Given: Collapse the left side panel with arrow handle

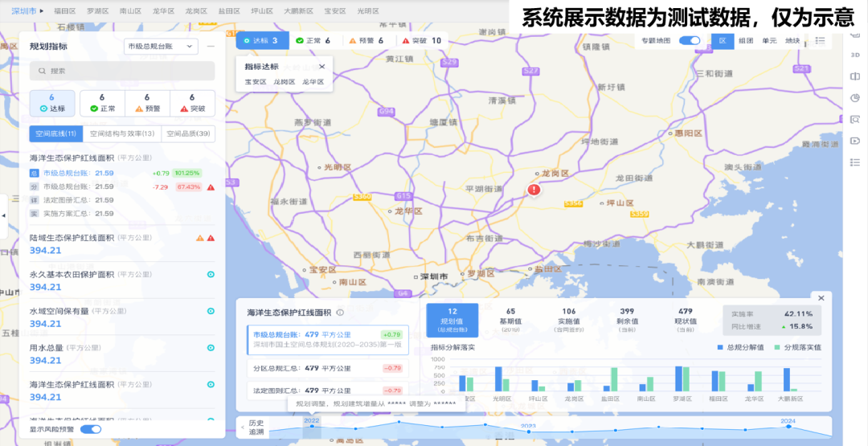Looking at the screenshot, I should pos(4,215).
